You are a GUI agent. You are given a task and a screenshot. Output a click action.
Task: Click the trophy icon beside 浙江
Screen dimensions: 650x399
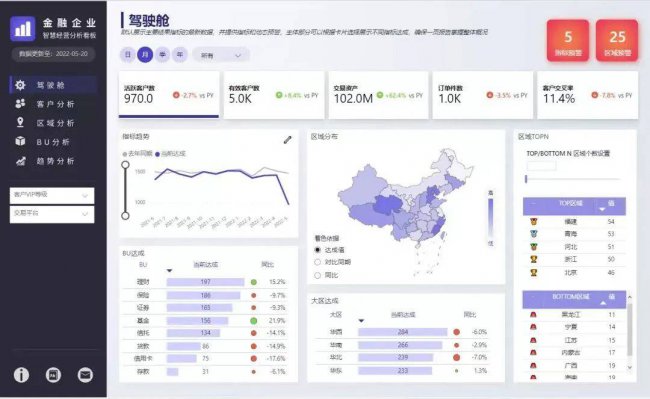534,259
